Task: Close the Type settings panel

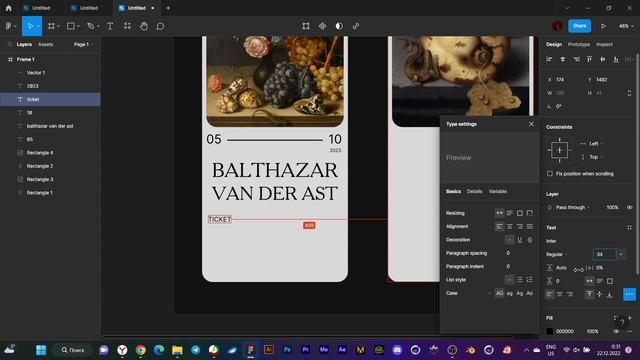Action: 531,124
